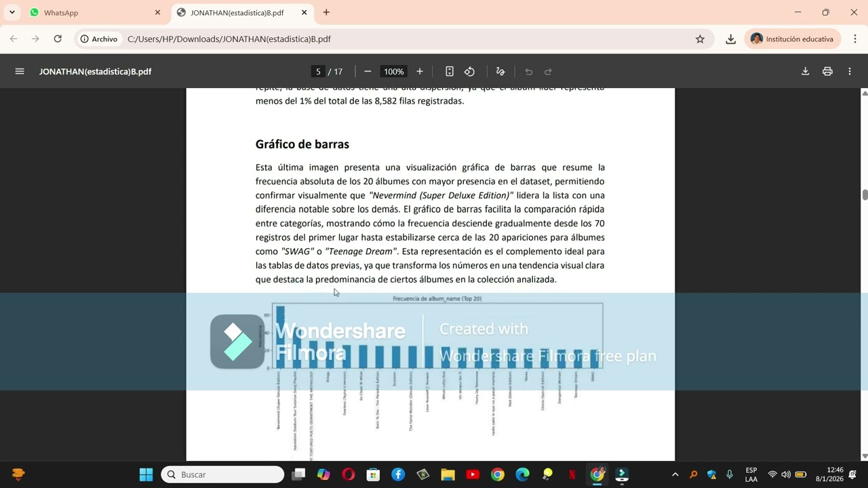Zoom in the PDF with plus button

[420, 71]
